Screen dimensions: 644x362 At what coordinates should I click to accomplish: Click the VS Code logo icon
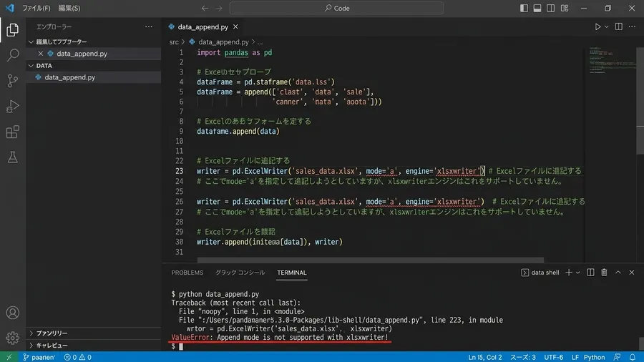(x=9, y=8)
